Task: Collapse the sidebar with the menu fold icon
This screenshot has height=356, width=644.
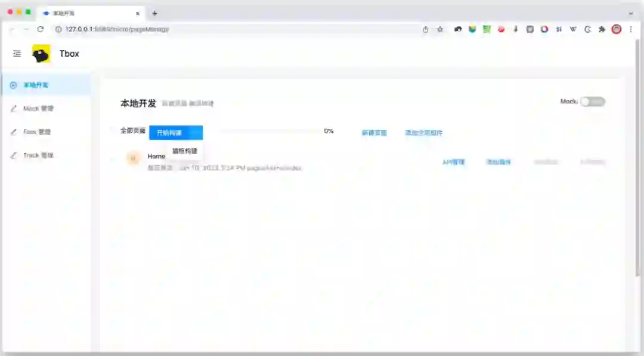Action: pos(17,54)
